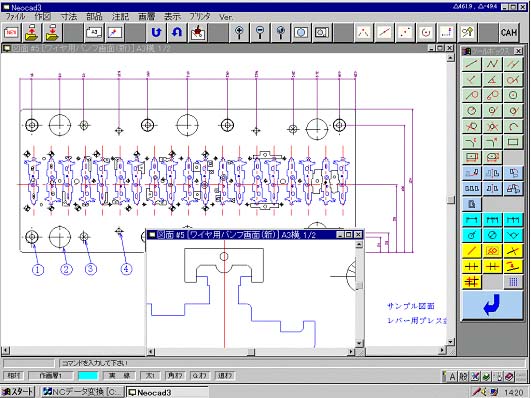This screenshot has width=531, height=398.
Task: Toggle the 太1 line width box
Action: (150, 376)
